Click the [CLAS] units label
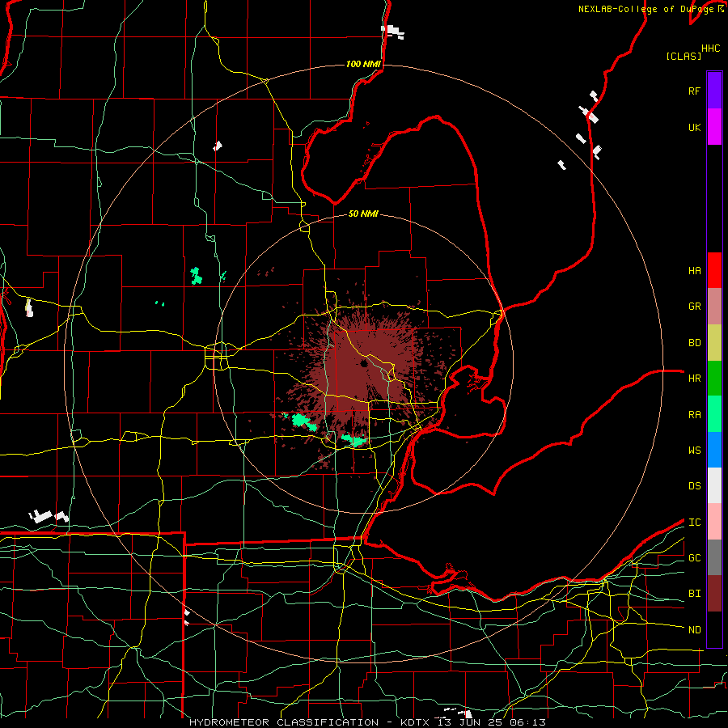 (684, 56)
